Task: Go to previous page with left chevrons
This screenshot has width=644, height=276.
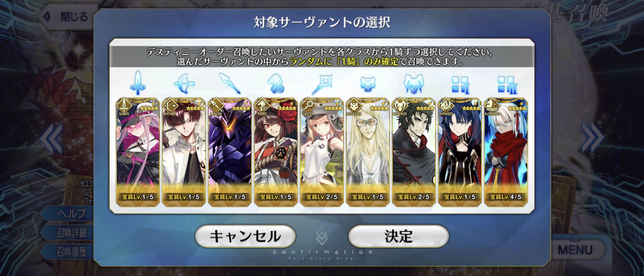Action: tap(52, 138)
